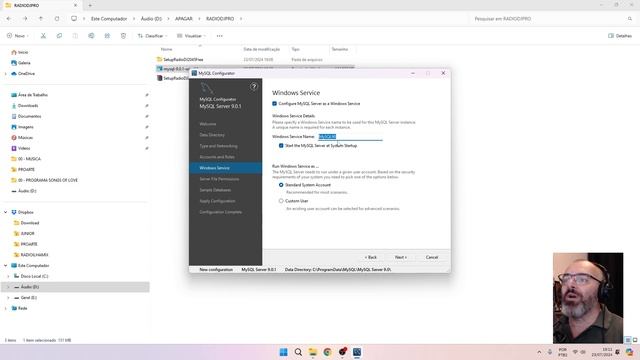
Task: Open the Novo dropdown in Explorer
Action: [17, 36]
